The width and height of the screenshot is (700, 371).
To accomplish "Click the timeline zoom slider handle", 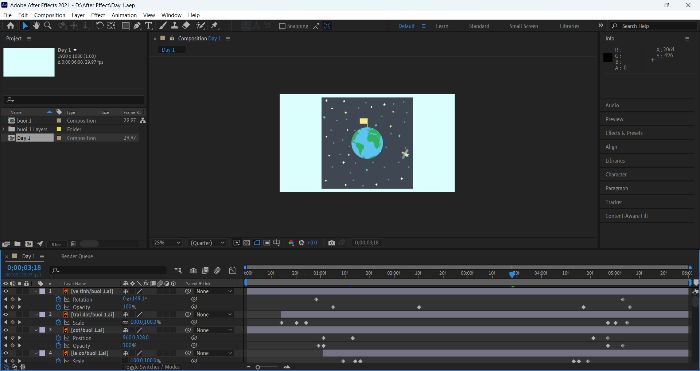I will [x=258, y=367].
